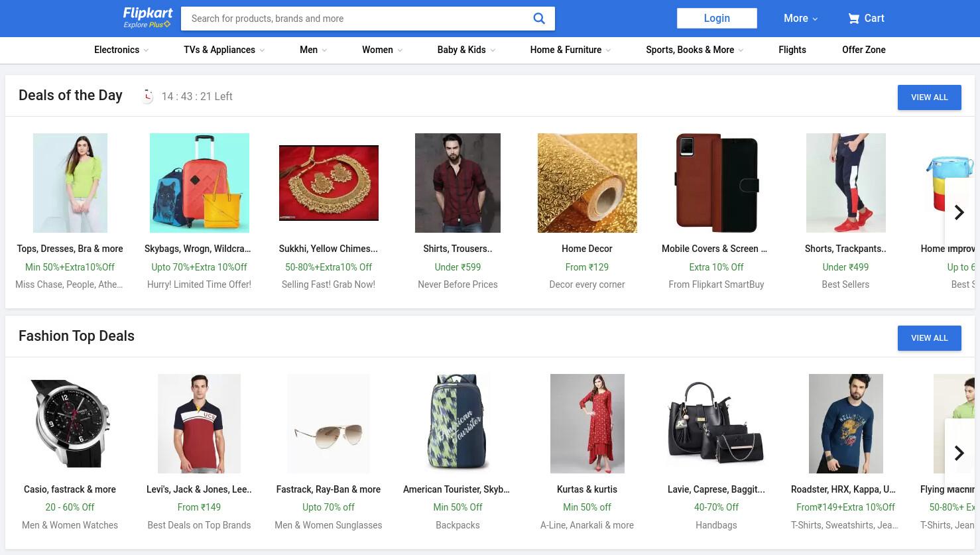The image size is (980, 555).
Task: Click the Flipkart logo
Action: tap(148, 18)
